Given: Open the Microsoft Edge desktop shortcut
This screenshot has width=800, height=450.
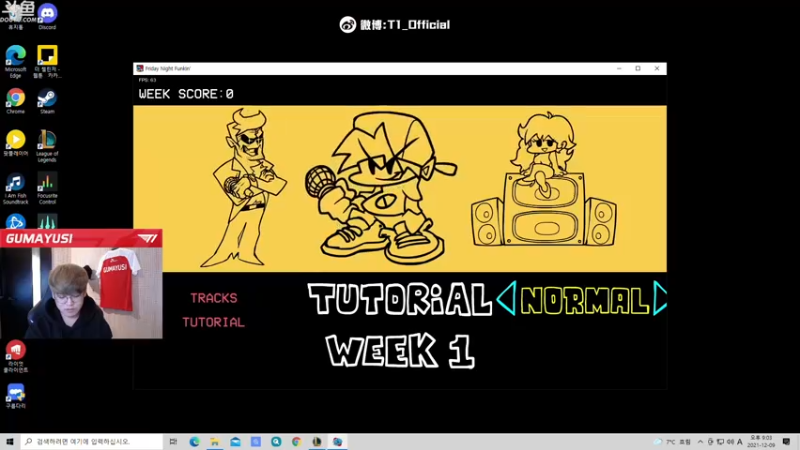Looking at the screenshot, I should pos(15,61).
